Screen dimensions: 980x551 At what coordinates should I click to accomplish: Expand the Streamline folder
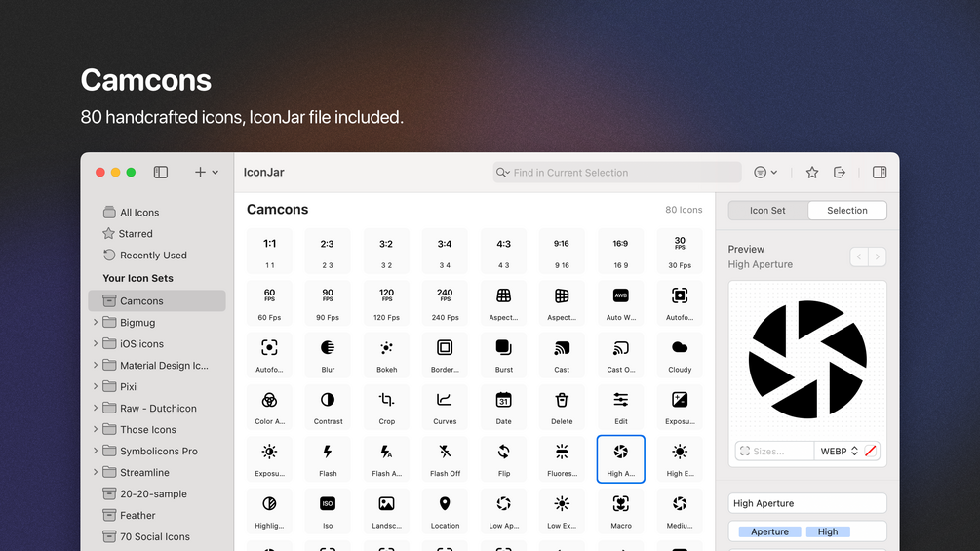[x=95, y=472]
